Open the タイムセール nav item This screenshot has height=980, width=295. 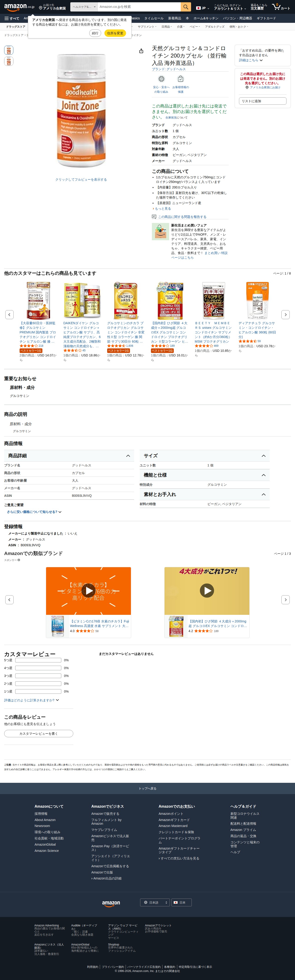click(153, 18)
